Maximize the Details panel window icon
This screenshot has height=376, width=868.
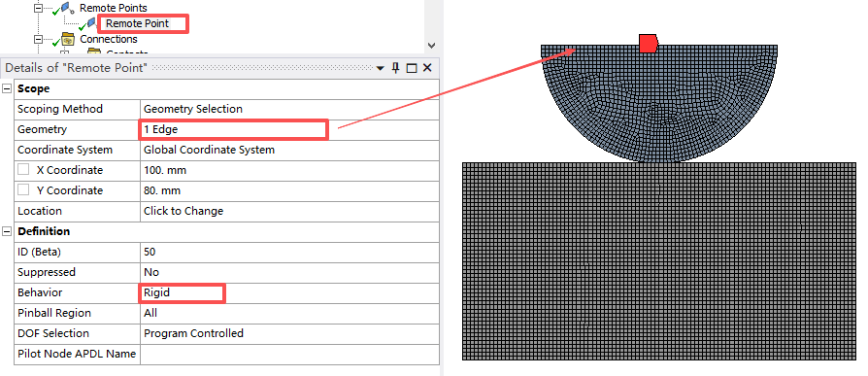point(412,68)
